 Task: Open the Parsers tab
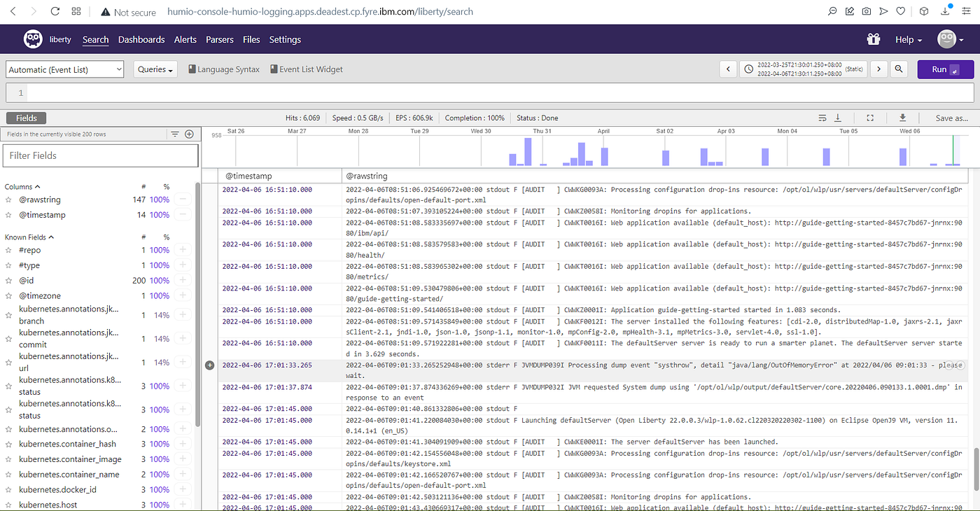pyautogui.click(x=220, y=40)
